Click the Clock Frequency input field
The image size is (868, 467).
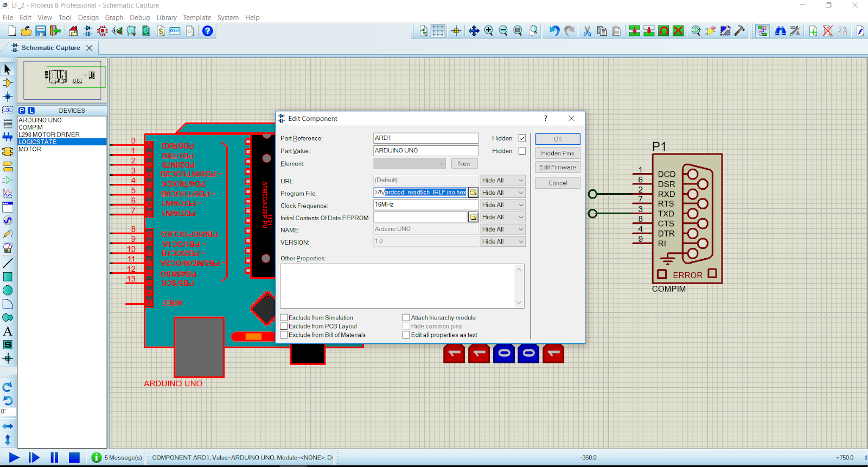click(x=426, y=204)
